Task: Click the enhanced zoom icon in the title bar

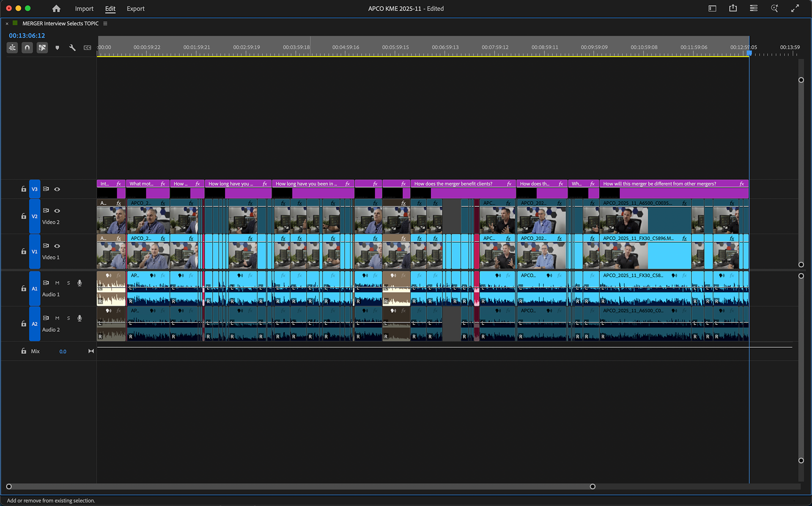Action: click(x=774, y=8)
